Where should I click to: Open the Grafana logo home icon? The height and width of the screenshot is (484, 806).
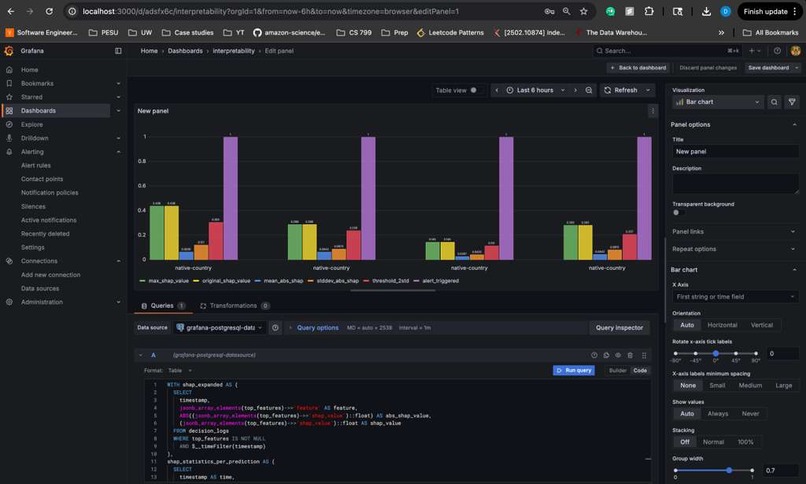9,51
